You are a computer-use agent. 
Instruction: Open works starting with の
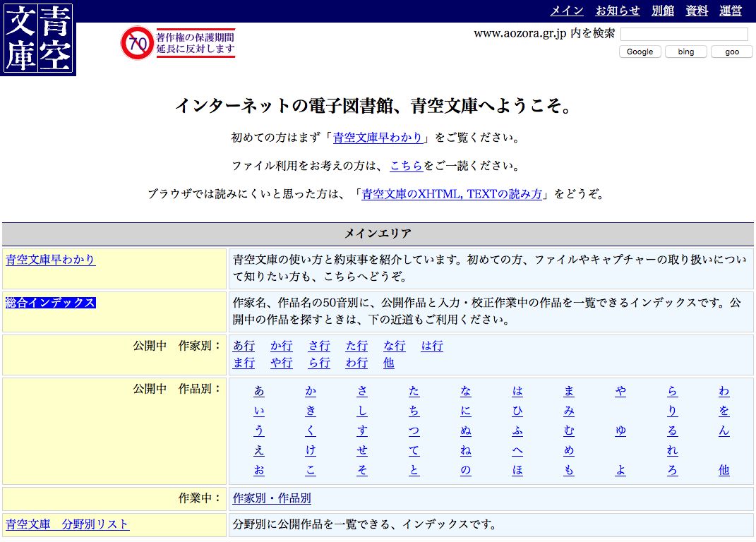tap(466, 470)
